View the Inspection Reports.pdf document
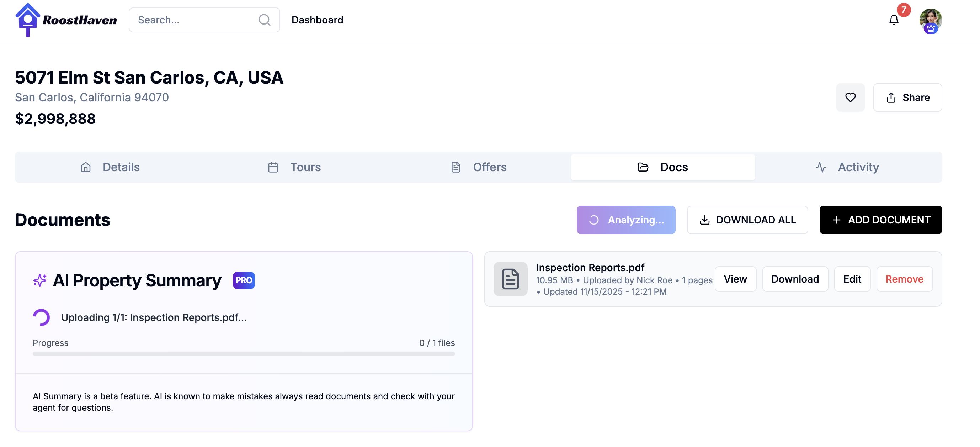980x447 pixels. 735,279
